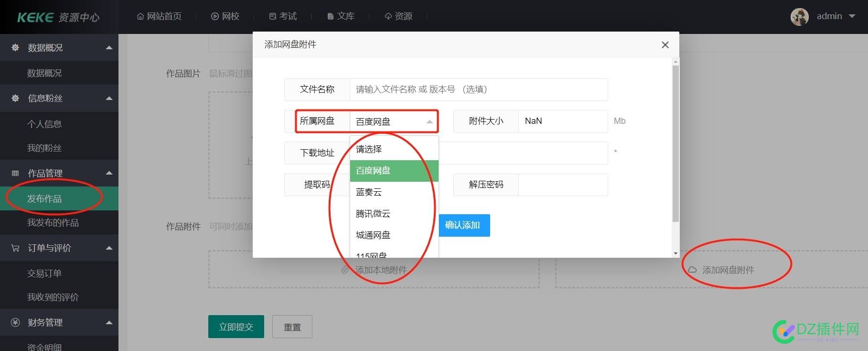
Task: Choose 蓝奏云 in the dropdown list
Action: 394,192
